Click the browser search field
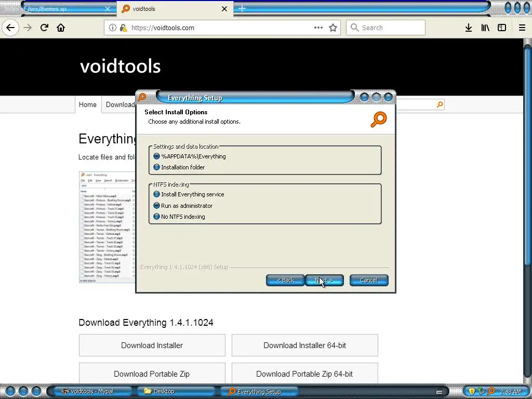 tap(386, 28)
